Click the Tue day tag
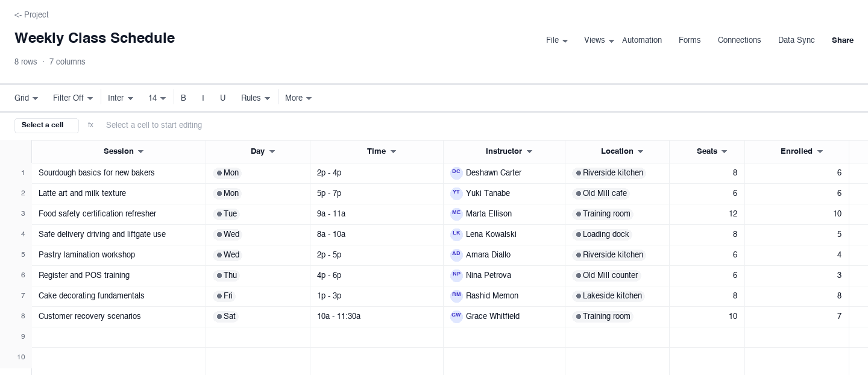The height and width of the screenshot is (375, 868). pos(226,214)
